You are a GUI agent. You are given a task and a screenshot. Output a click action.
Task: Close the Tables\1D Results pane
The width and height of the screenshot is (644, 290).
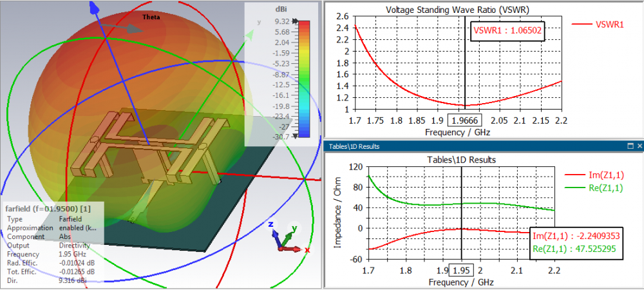[x=639, y=146]
